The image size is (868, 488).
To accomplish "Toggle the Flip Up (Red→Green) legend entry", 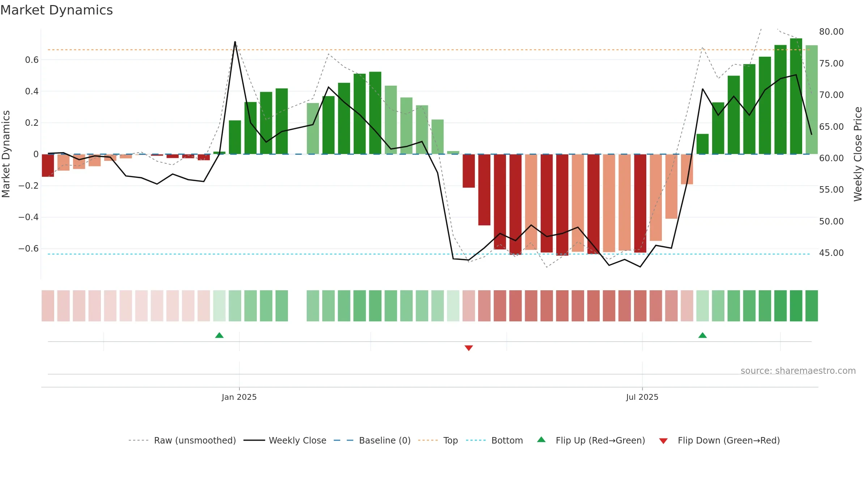I will (591, 440).
